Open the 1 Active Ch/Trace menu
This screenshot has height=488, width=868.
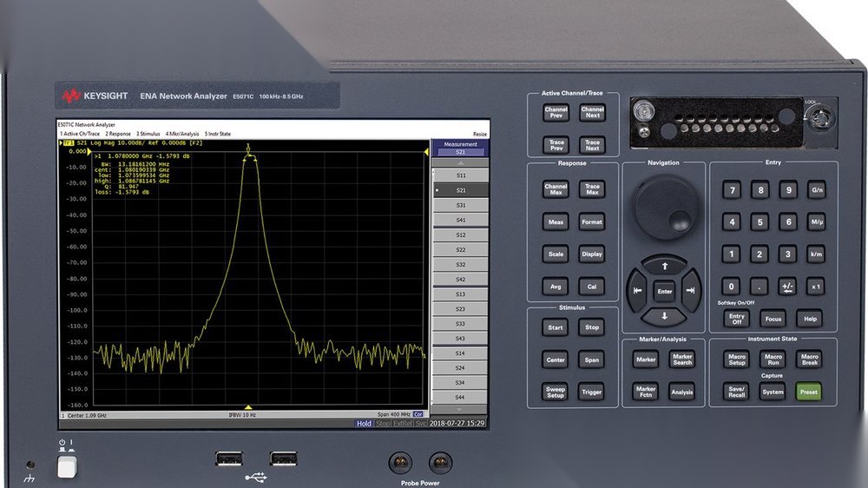pos(80,134)
